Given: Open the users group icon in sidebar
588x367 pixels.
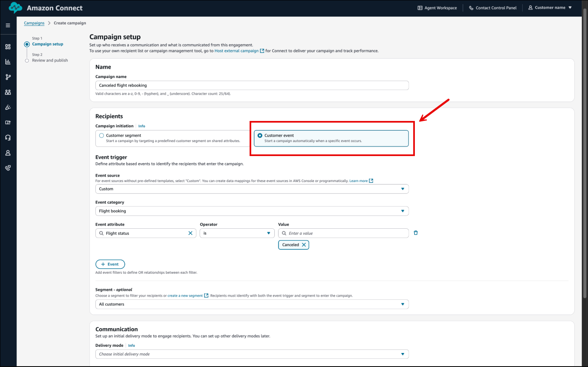Looking at the screenshot, I should (8, 92).
